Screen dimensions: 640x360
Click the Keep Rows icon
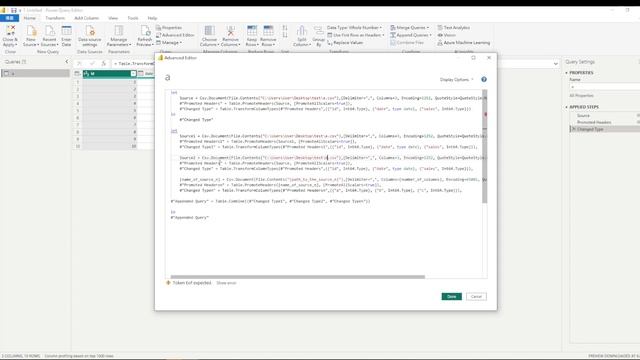click(252, 36)
